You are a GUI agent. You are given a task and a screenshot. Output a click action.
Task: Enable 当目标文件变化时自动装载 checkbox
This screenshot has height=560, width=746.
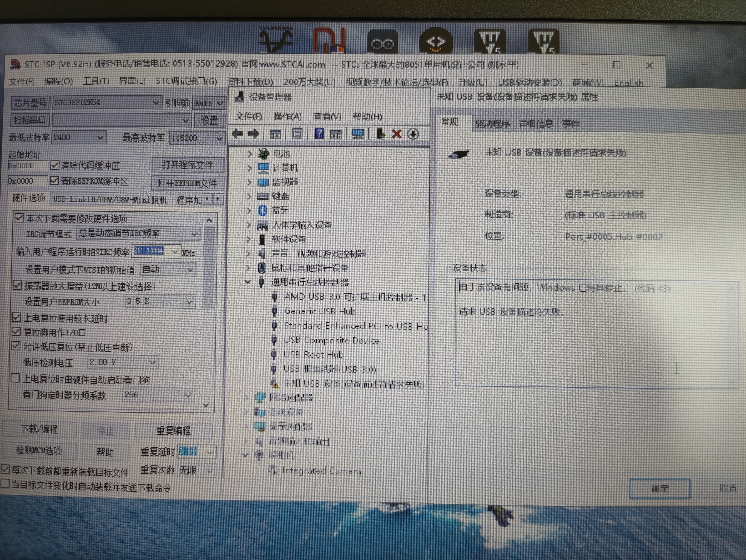(x=5, y=484)
